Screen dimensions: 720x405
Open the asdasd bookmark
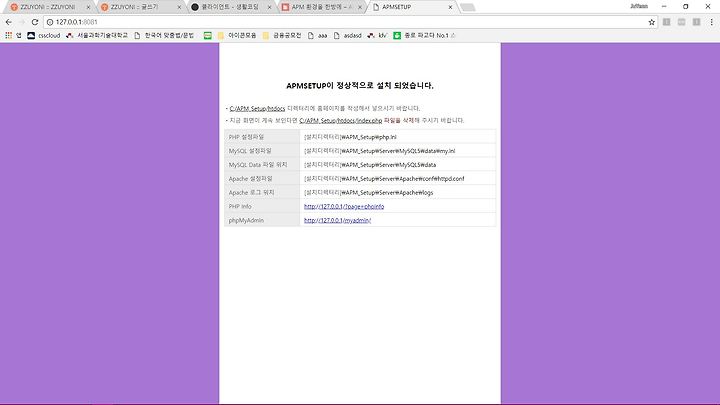click(348, 35)
